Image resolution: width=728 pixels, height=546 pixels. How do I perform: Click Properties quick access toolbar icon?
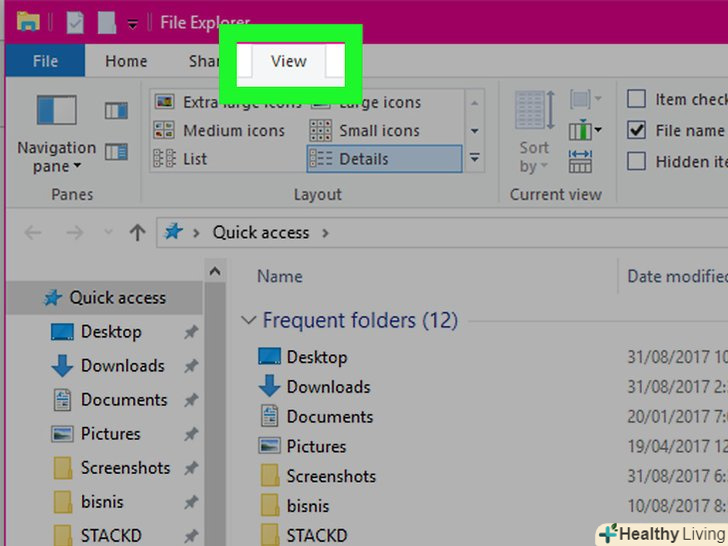[x=75, y=22]
